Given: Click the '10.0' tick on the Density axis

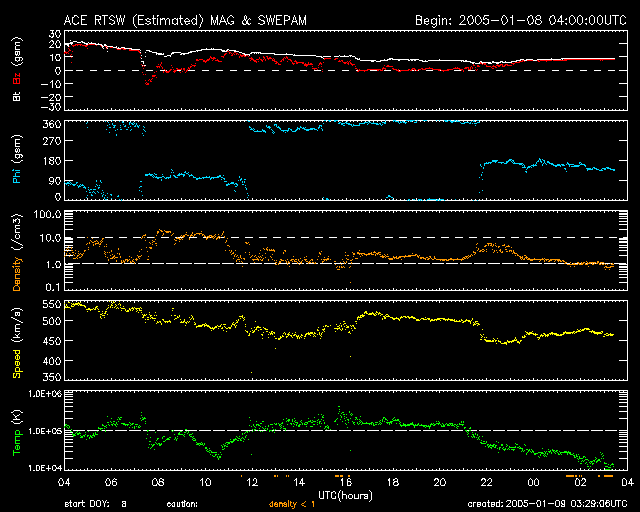Looking at the screenshot, I should 51,238.
